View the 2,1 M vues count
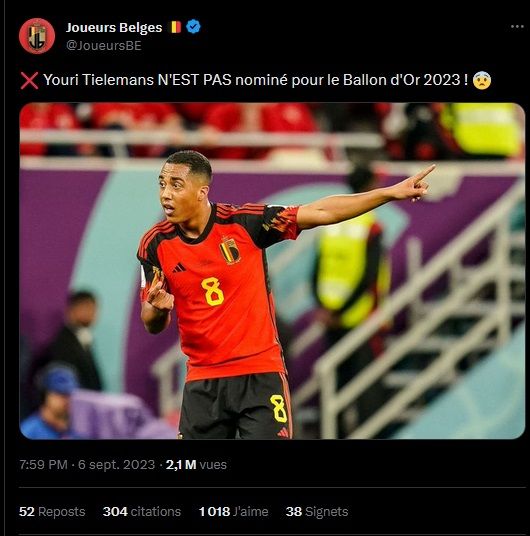 (196, 465)
